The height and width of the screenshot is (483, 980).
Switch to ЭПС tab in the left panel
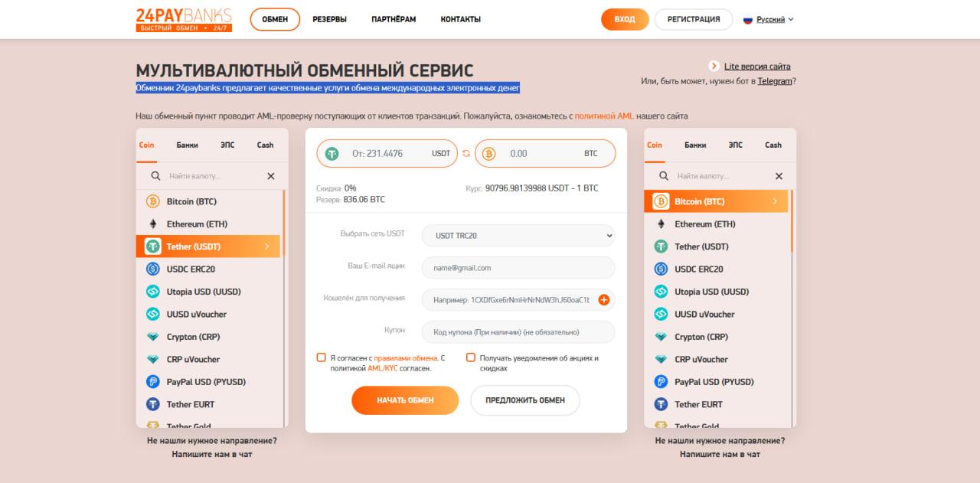click(227, 145)
